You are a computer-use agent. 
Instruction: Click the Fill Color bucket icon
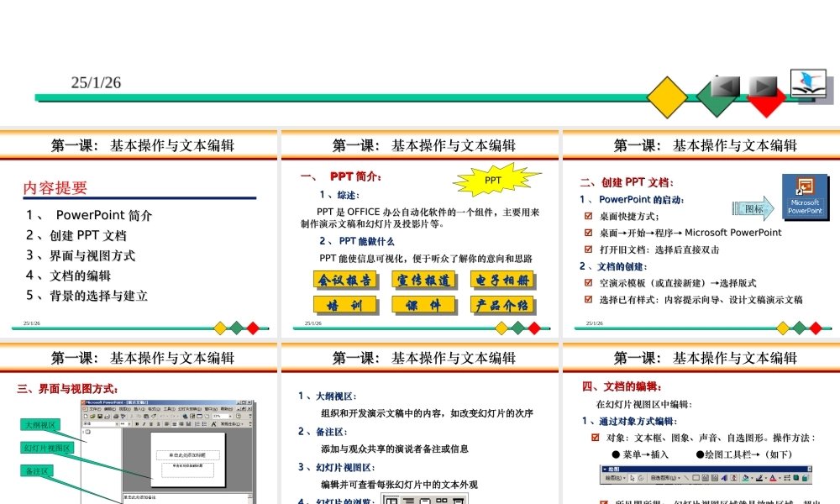(x=745, y=477)
